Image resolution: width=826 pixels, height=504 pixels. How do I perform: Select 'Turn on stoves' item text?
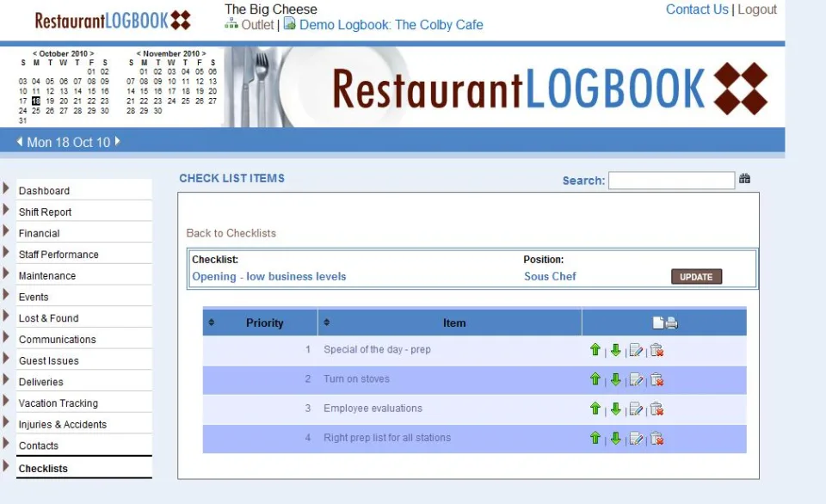tap(356, 379)
